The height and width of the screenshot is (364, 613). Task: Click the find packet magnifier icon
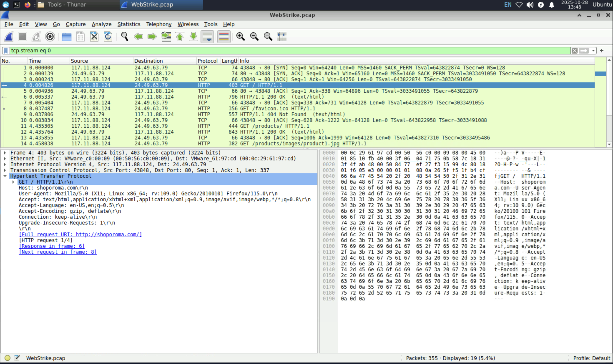point(125,37)
